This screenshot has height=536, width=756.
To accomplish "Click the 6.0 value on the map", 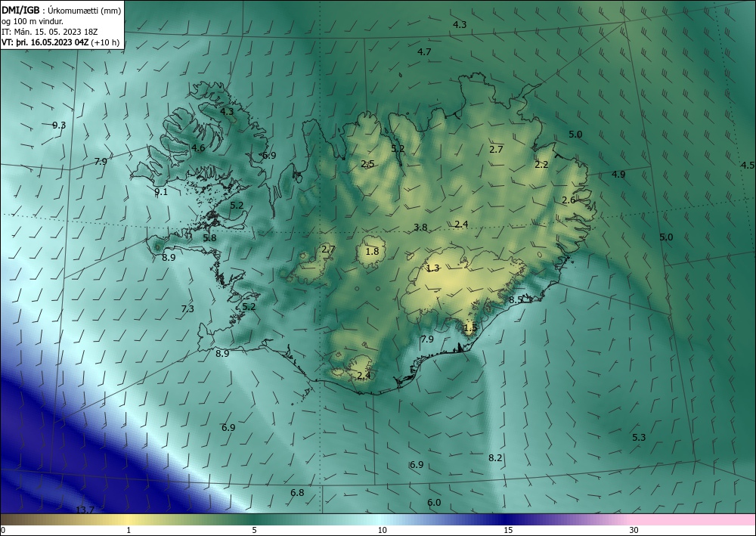I will click(434, 503).
